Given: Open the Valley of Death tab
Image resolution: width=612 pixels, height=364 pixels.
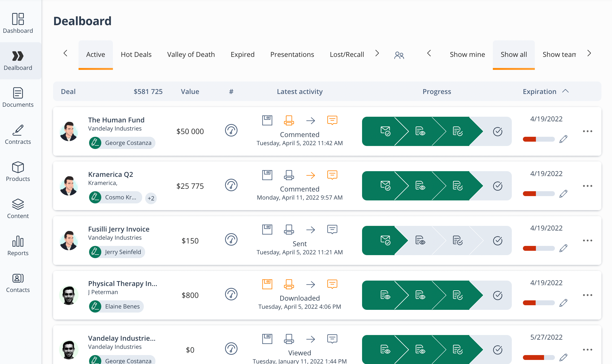Looking at the screenshot, I should pos(191,54).
